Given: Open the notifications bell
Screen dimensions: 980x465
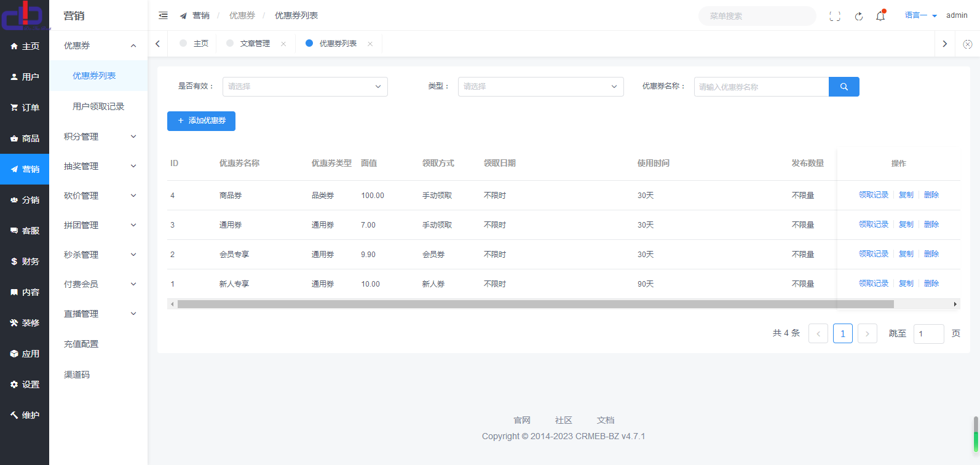Looking at the screenshot, I should pos(880,16).
